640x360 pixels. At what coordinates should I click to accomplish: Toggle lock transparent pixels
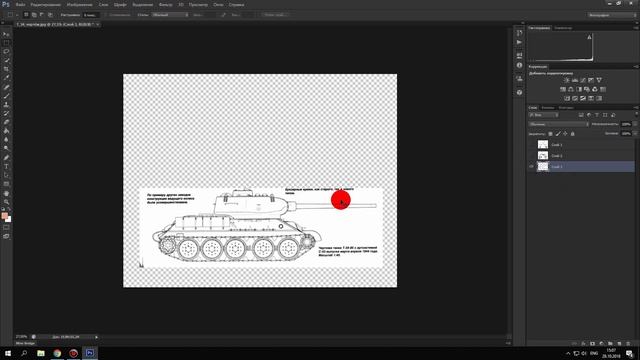coord(550,134)
